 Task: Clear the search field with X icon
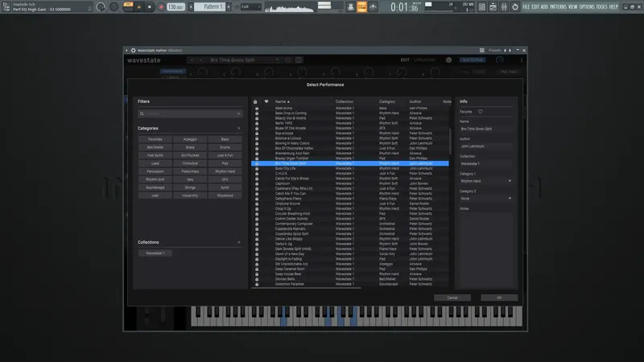click(x=239, y=114)
